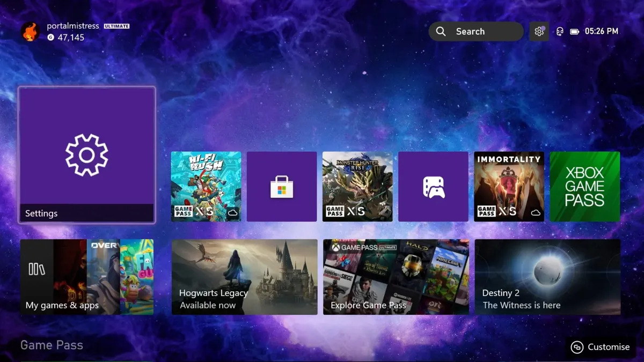The width and height of the screenshot is (644, 362).
Task: Open the Xbox Game Pass tile
Action: click(x=584, y=186)
